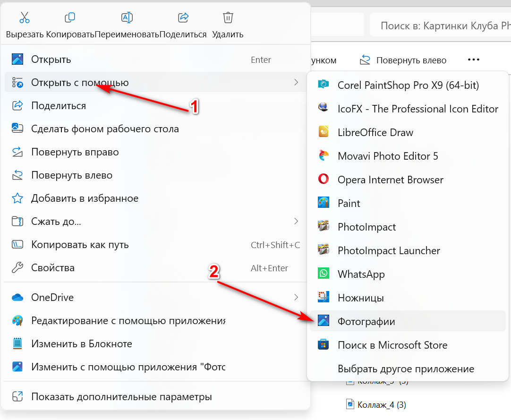This screenshot has height=420, width=511.
Task: Open with Opera Internet Browser
Action: pos(408,180)
